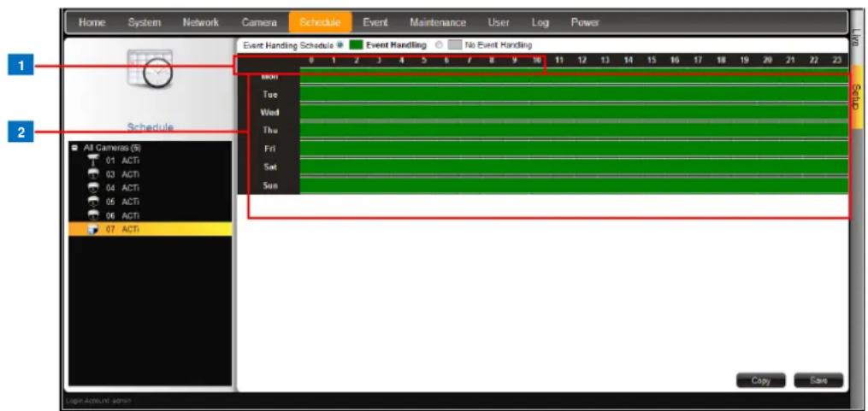
Task: Click the hour 15 column header
Action: coord(652,60)
